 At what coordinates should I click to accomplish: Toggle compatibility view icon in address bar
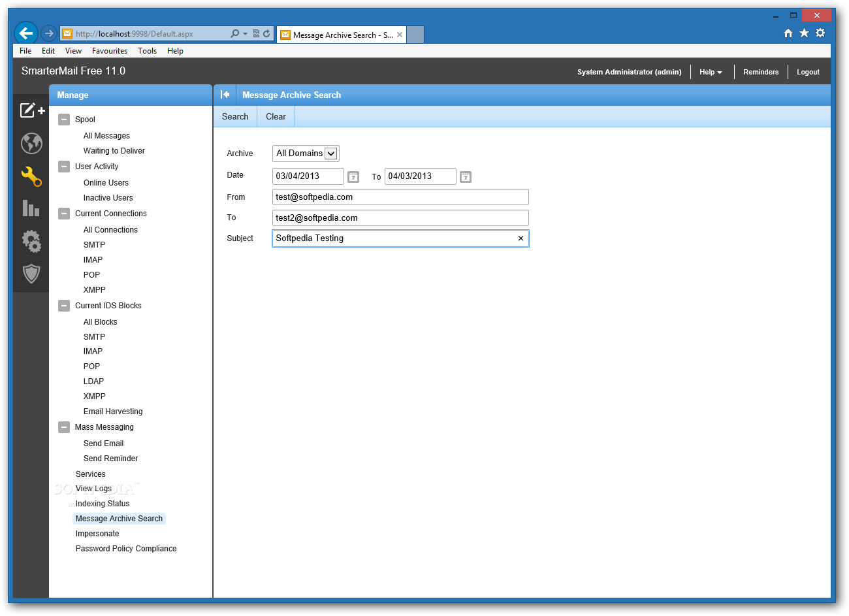coord(256,33)
